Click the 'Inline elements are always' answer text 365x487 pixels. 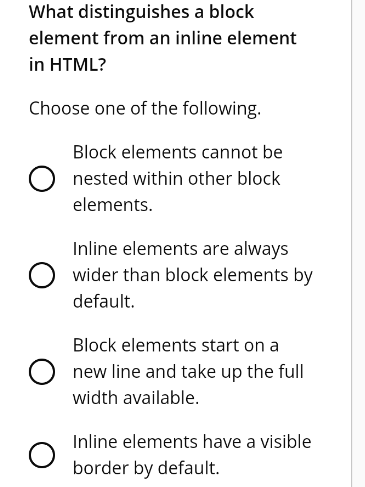coord(180,249)
